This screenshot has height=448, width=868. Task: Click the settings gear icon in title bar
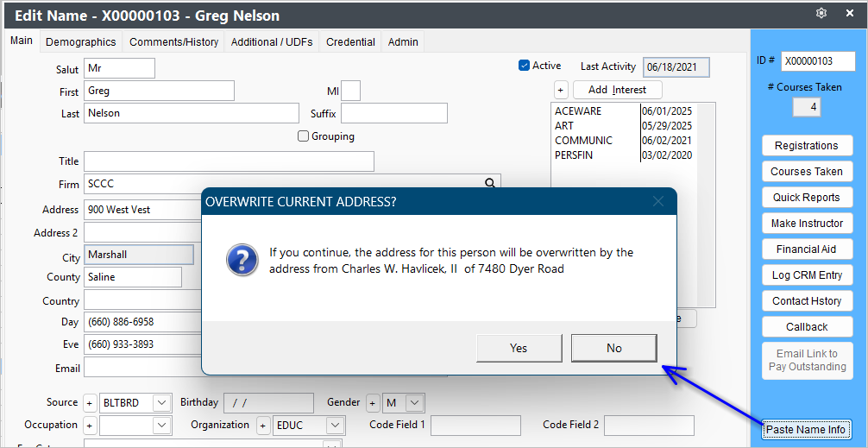tap(821, 13)
